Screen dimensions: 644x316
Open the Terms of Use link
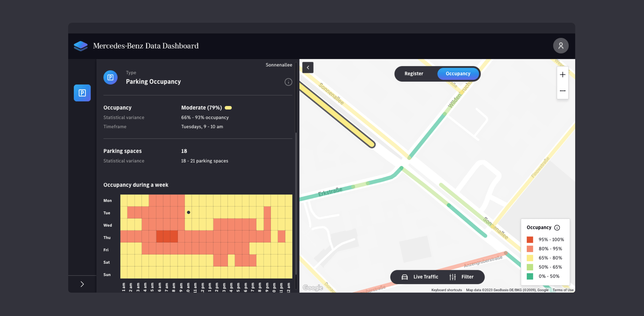tap(563, 290)
